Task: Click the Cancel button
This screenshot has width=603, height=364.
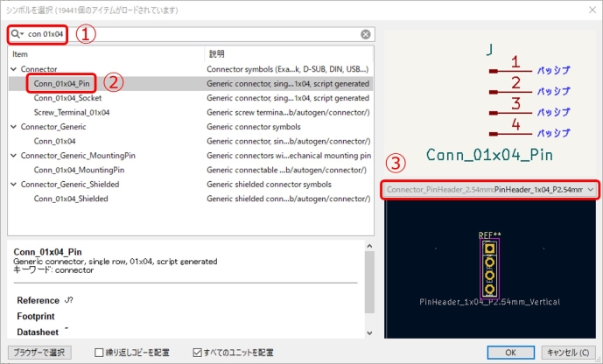Action: pos(566,353)
